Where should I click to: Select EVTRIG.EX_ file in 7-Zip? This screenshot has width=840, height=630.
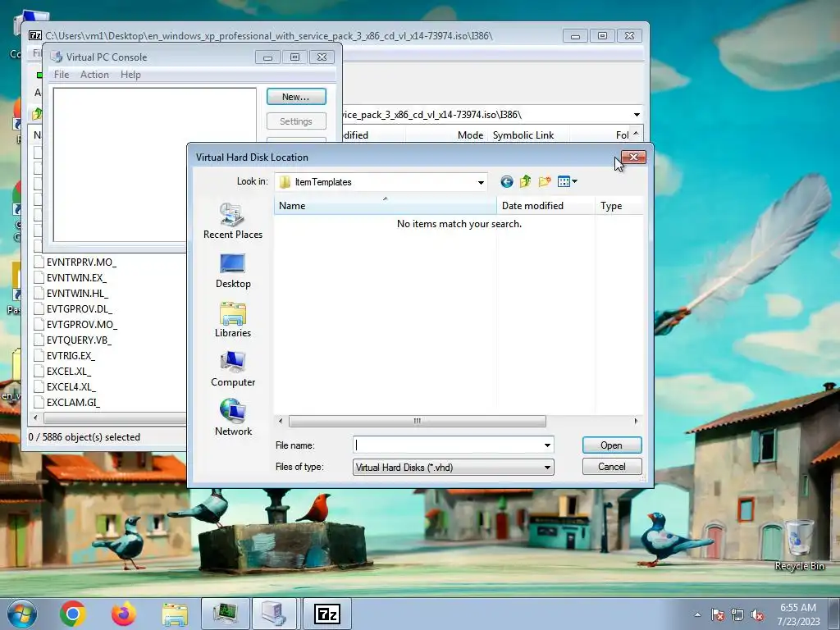tap(71, 355)
